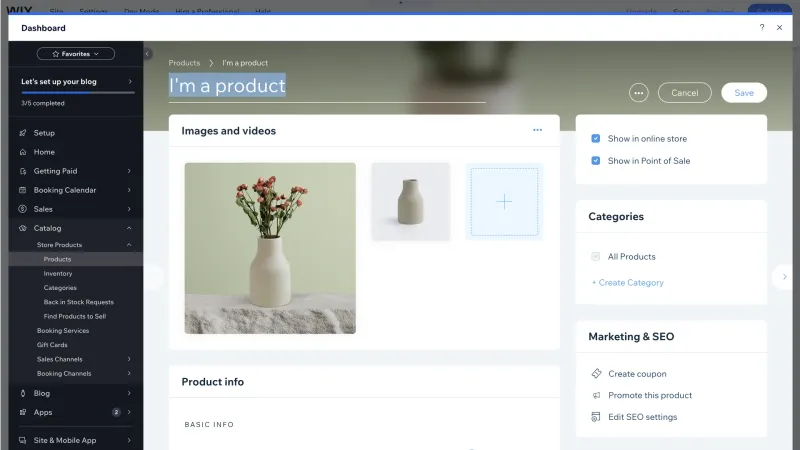Open the Favorites dropdown
The image size is (800, 450).
[x=76, y=54]
